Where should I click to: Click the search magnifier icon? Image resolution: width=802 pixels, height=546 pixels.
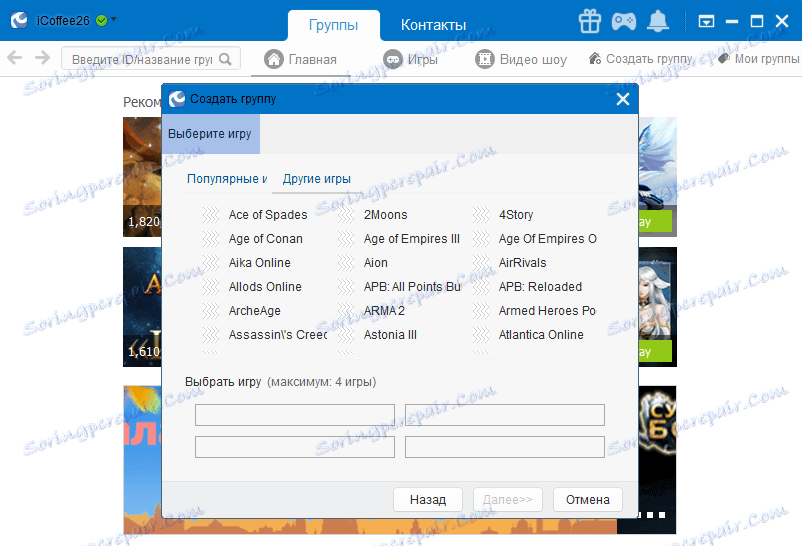coord(225,59)
